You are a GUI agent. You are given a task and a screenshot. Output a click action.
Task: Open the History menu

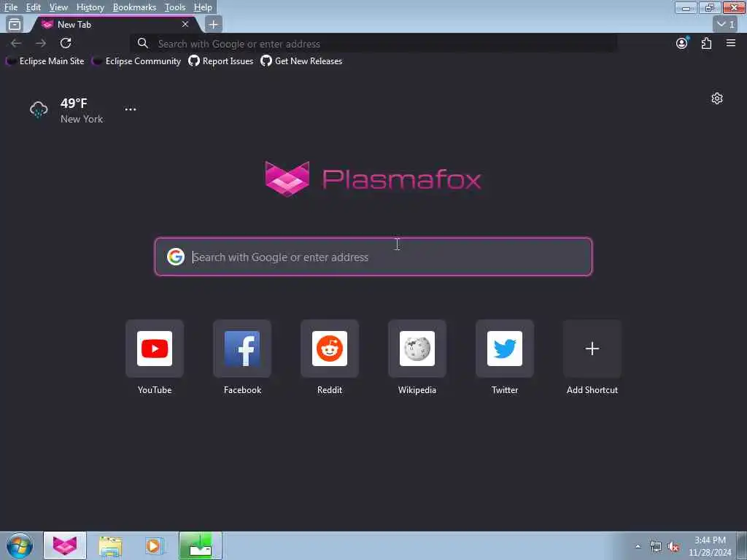point(90,7)
